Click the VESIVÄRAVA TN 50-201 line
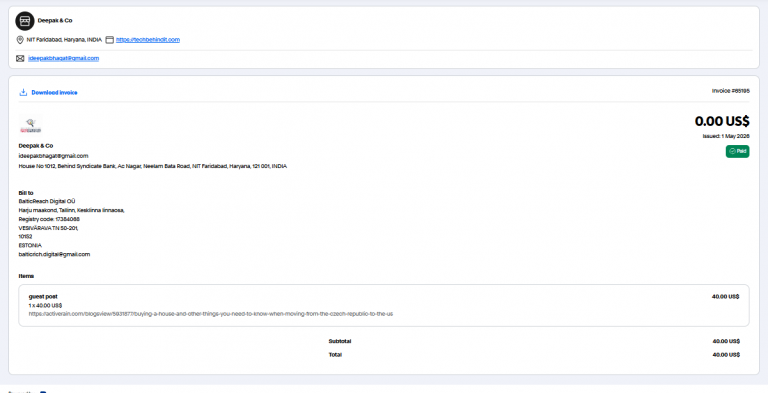The image size is (768, 393). 48,227
